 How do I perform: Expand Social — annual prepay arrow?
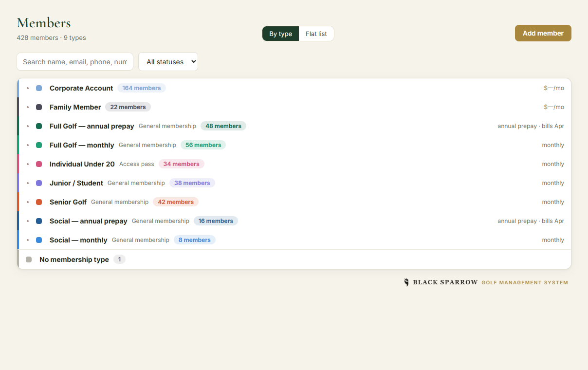coord(28,221)
